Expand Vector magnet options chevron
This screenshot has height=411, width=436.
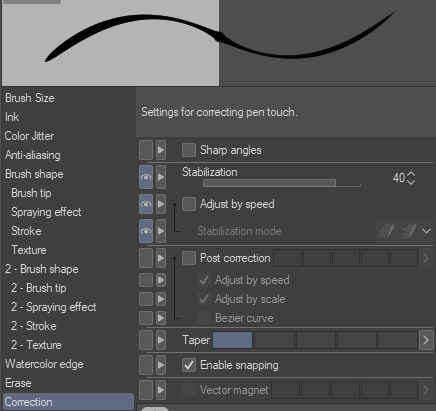tap(426, 390)
